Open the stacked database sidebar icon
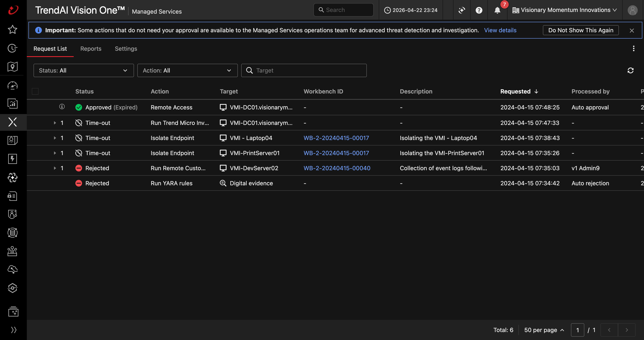This screenshot has height=340, width=644. pyautogui.click(x=13, y=233)
